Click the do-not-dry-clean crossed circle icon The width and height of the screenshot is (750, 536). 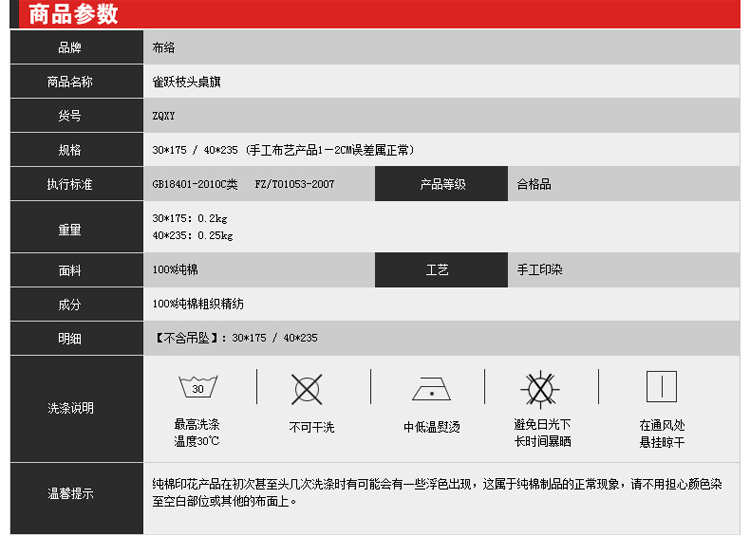[x=307, y=389]
